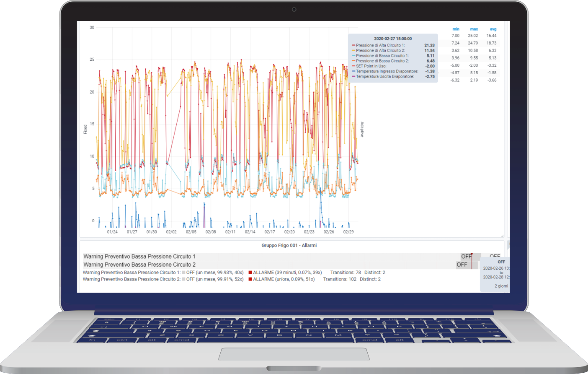Sort legend by max column header
The width and height of the screenshot is (588, 374).
coord(474,29)
